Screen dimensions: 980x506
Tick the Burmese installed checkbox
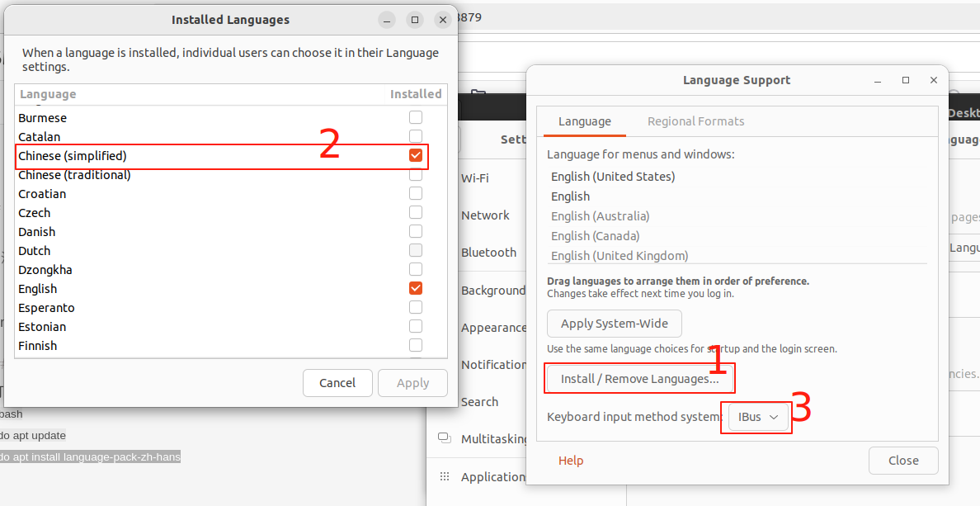coord(416,117)
